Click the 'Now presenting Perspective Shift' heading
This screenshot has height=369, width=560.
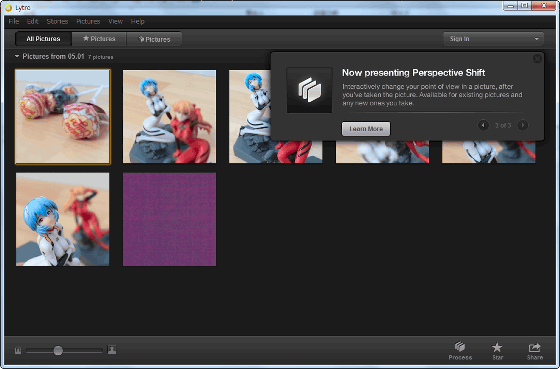(x=413, y=73)
